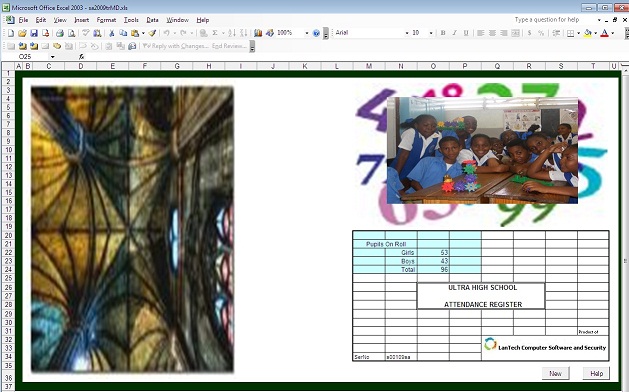The height and width of the screenshot is (392, 629).
Task: Open the Data menu
Action: (x=152, y=20)
